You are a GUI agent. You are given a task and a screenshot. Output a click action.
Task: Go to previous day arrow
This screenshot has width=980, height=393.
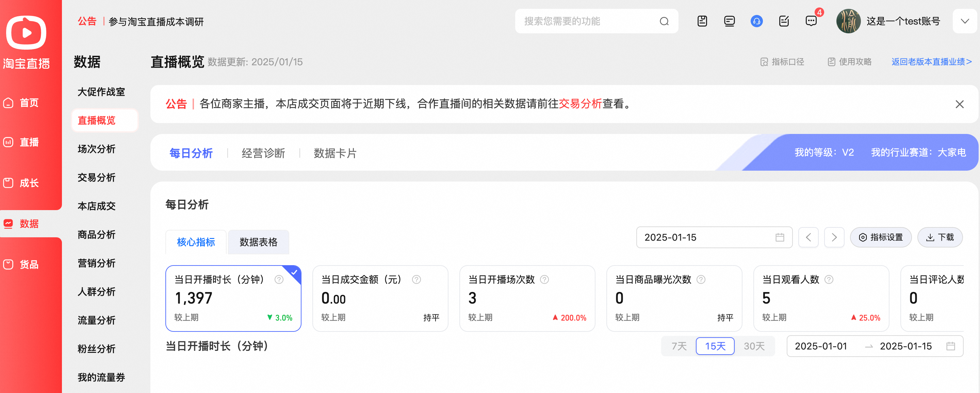tap(808, 237)
